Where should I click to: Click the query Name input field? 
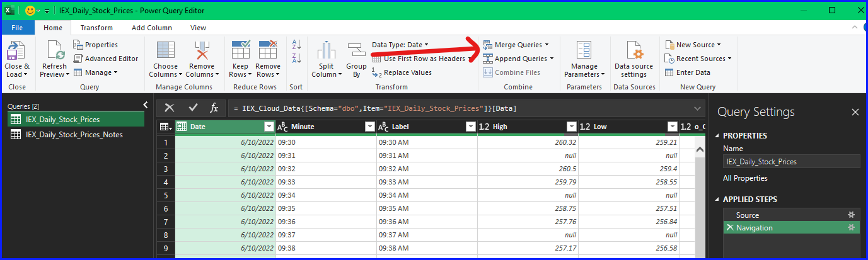[x=792, y=162]
